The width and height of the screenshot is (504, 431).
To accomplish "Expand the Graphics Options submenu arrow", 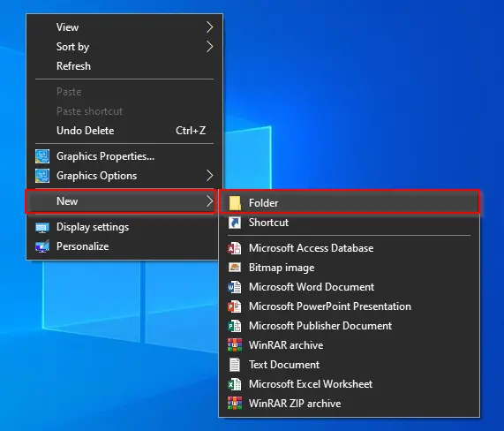I will tap(209, 176).
